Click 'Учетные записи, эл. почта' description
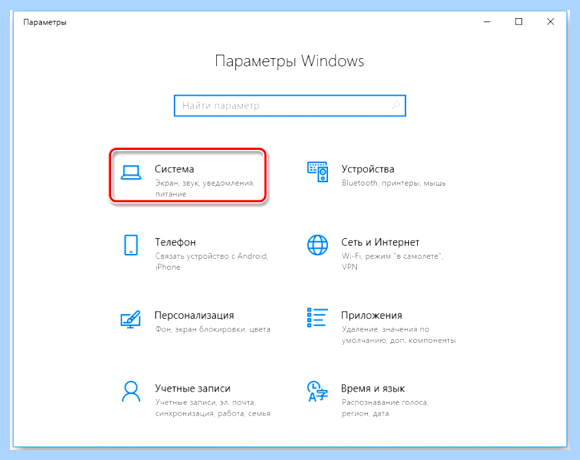580x460 pixels. (x=212, y=408)
